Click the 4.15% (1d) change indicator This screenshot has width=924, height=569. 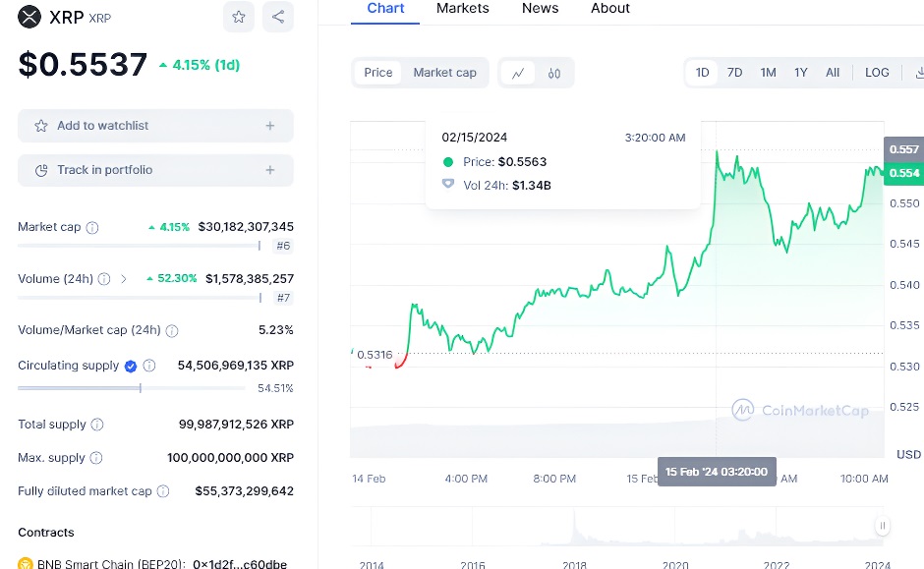point(200,65)
